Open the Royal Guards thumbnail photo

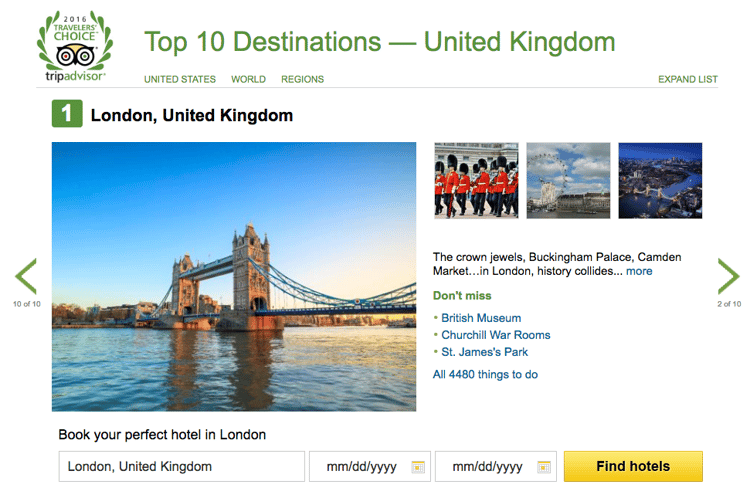(476, 180)
